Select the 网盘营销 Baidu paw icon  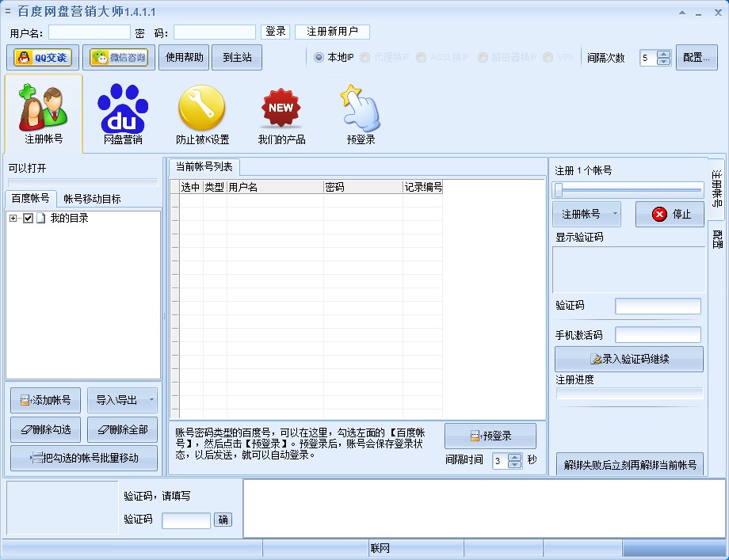tap(121, 112)
